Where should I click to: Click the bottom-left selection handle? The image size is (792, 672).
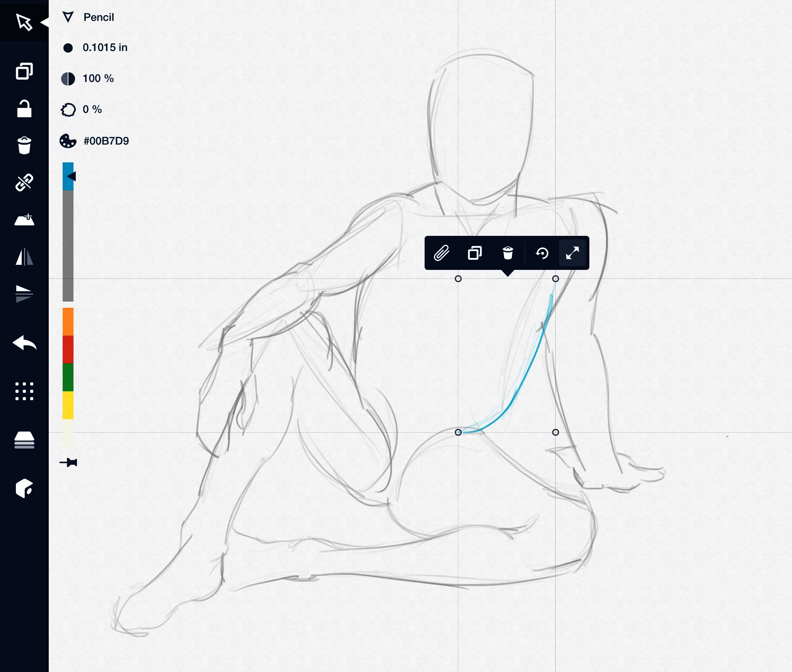click(458, 432)
